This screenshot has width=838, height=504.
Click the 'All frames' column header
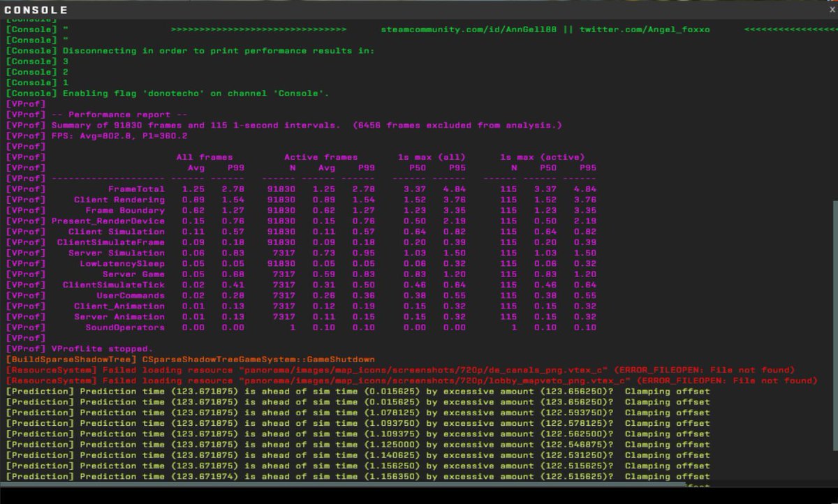[205, 157]
